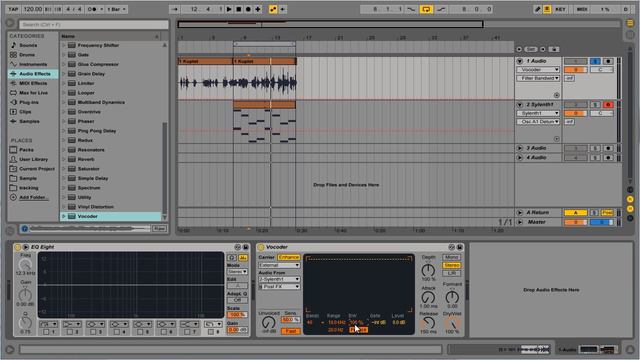The width and height of the screenshot is (640, 360).
Task: Click the Punch-Out switch
Action: (x=441, y=9)
